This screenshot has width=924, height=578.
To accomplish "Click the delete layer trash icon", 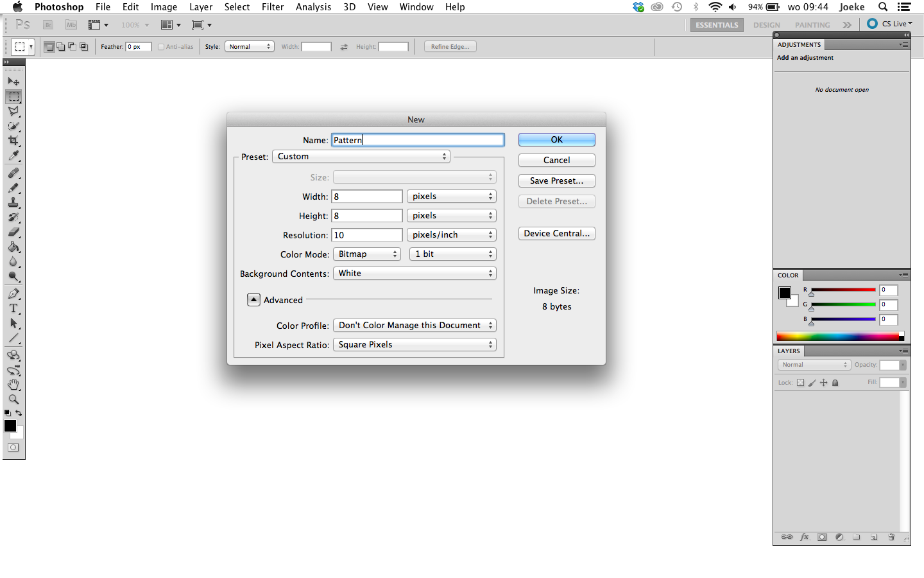I will coord(891,537).
